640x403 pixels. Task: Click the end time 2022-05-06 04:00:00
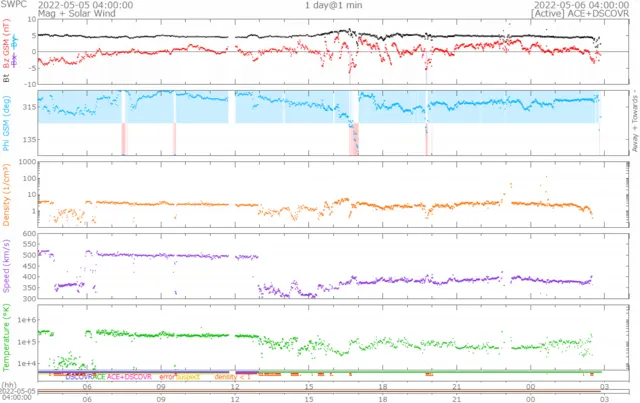click(586, 5)
